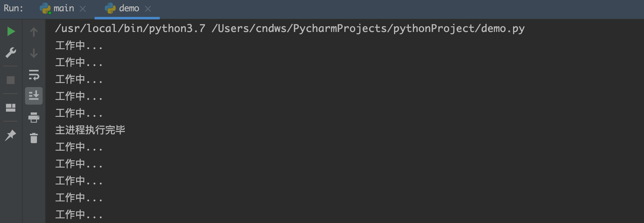Click the first '工作中...' output line
644x223 pixels.
pos(79,45)
